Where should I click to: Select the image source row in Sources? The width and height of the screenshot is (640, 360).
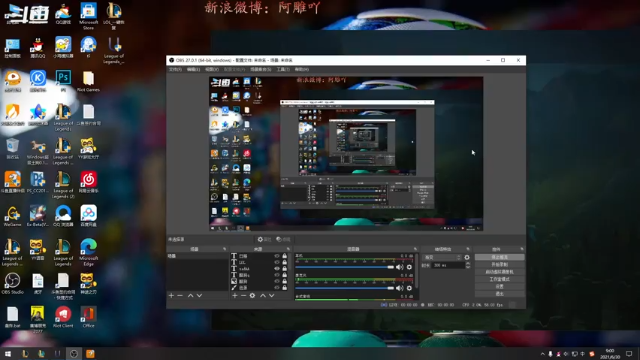pos(260,281)
